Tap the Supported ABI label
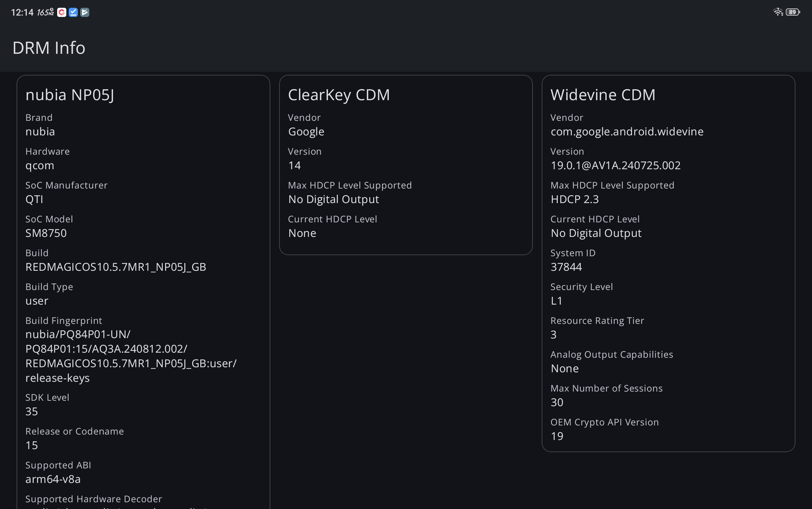This screenshot has height=509, width=812. tap(58, 465)
